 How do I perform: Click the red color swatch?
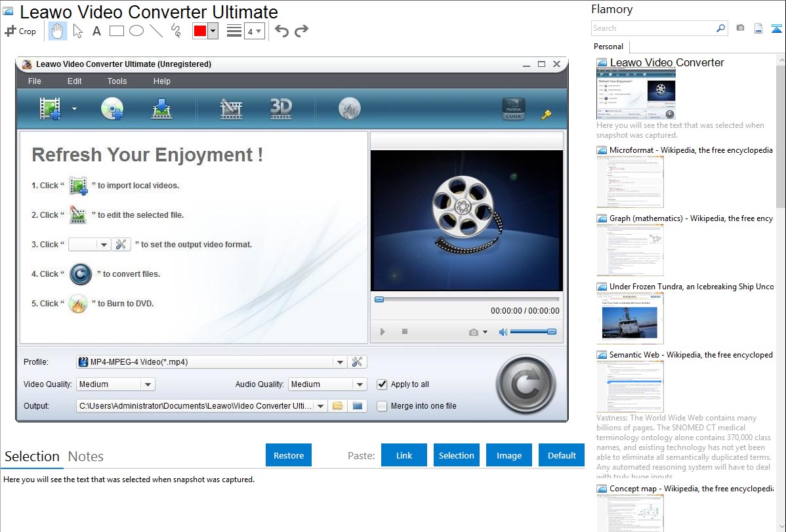point(200,31)
